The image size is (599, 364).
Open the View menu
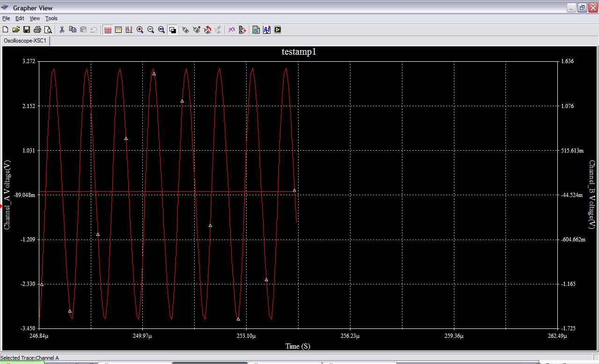coord(35,18)
